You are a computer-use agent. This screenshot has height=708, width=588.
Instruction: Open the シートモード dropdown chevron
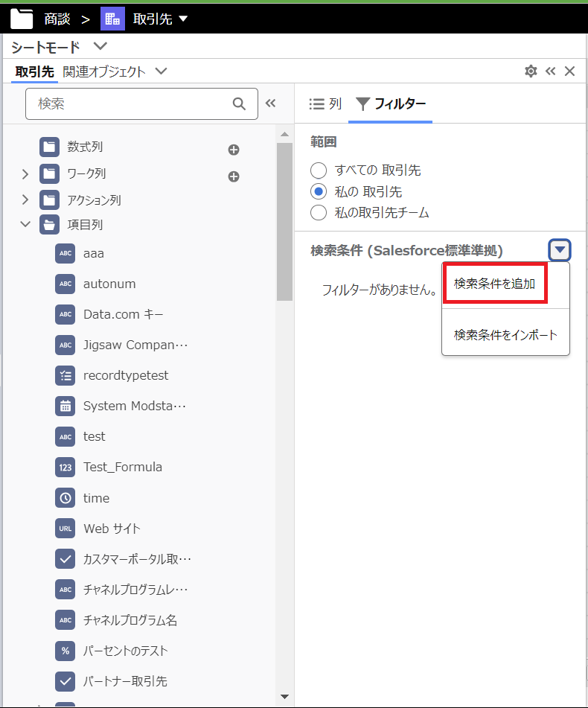coord(100,46)
